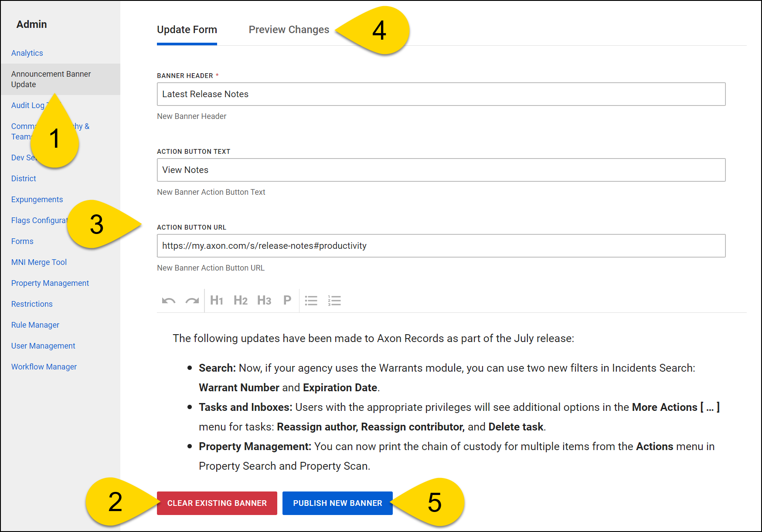This screenshot has width=762, height=532.
Task: Apply Heading 1 format
Action: (217, 301)
